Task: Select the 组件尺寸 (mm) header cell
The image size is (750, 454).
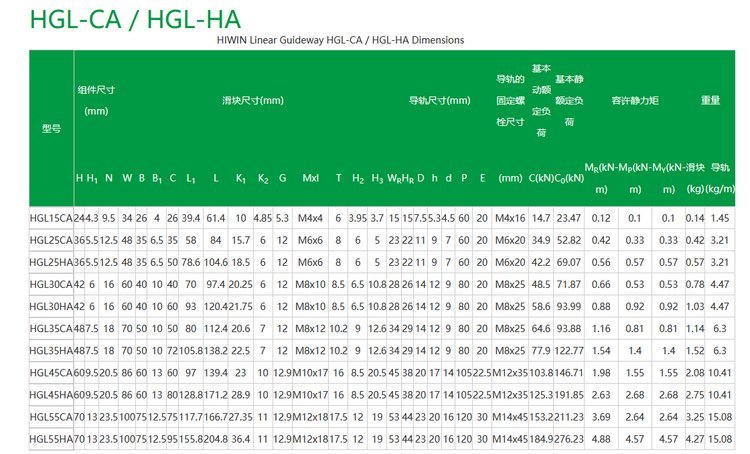Action: 96,100
